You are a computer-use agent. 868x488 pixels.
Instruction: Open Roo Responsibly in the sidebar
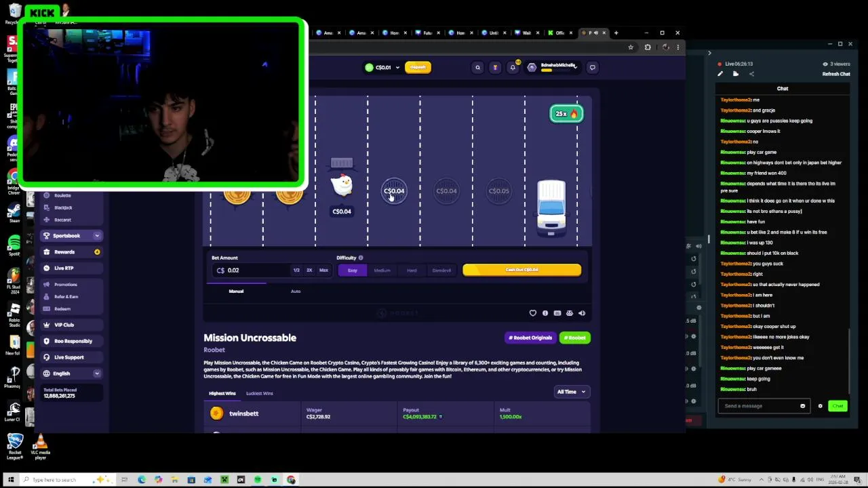71,341
